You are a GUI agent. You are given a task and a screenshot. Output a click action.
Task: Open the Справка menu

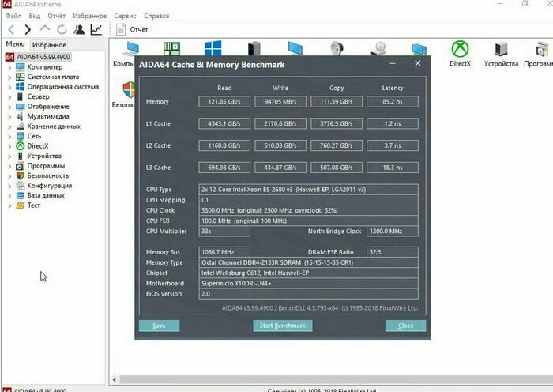[156, 16]
